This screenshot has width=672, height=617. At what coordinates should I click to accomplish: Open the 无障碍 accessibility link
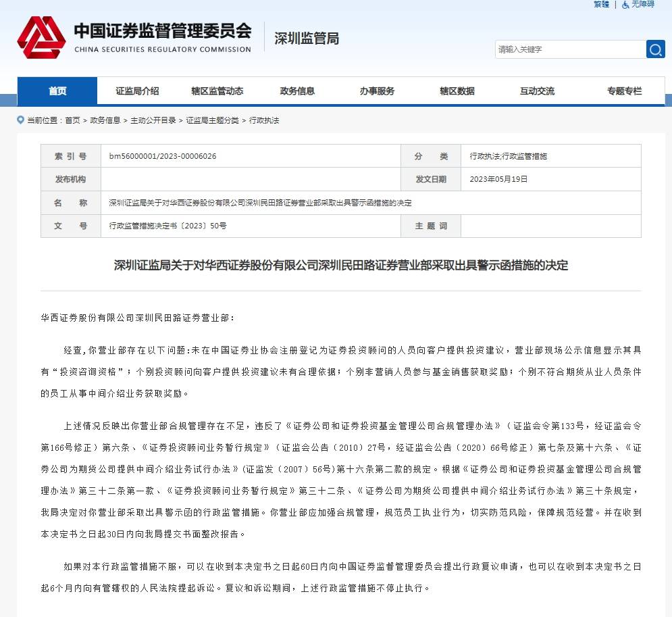pos(642,4)
